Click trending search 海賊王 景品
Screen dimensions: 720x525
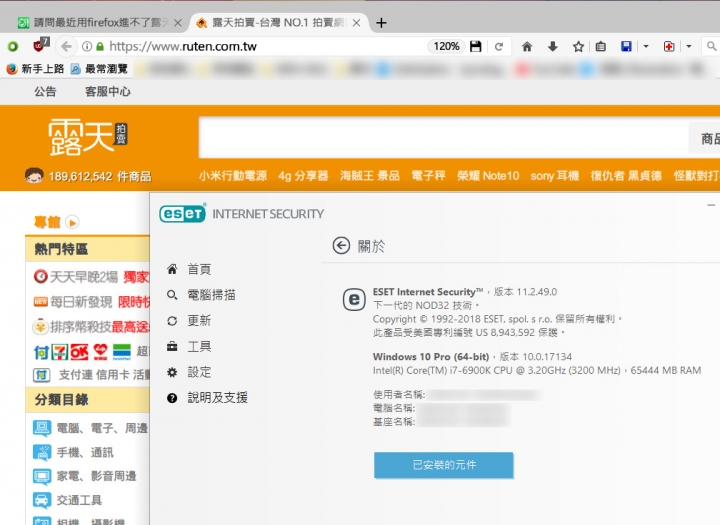370,175
